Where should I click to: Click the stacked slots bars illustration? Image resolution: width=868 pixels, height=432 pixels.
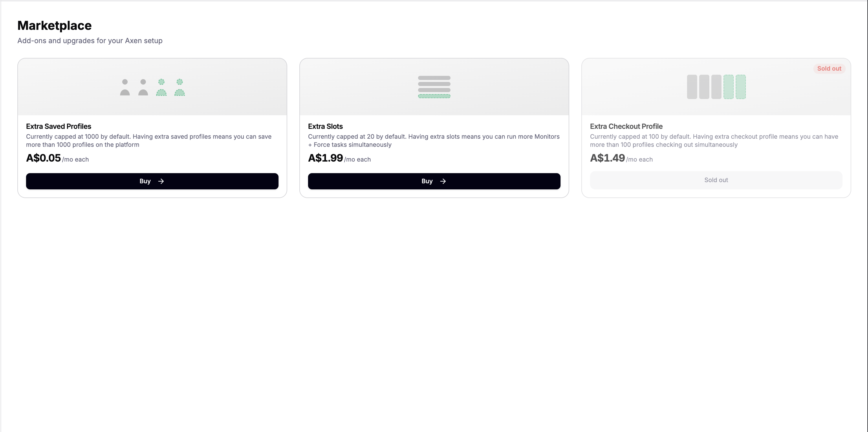pos(434,87)
